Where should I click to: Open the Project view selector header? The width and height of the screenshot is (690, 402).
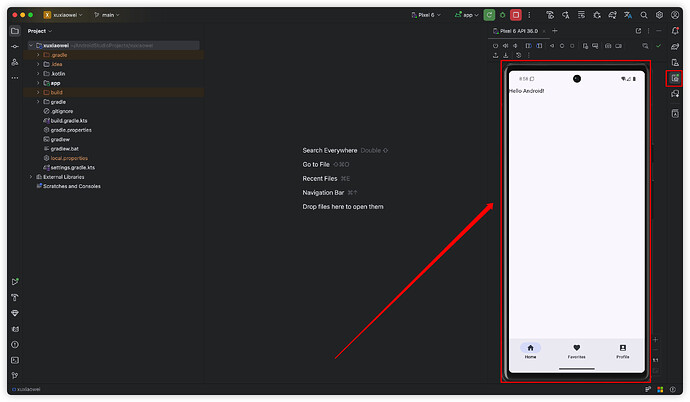[40, 31]
